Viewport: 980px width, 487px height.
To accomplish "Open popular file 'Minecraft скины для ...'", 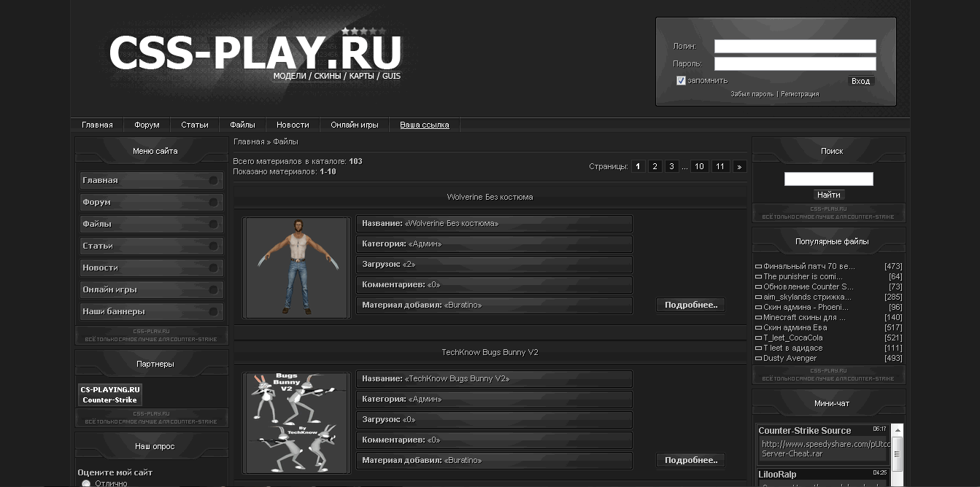I will (x=804, y=317).
